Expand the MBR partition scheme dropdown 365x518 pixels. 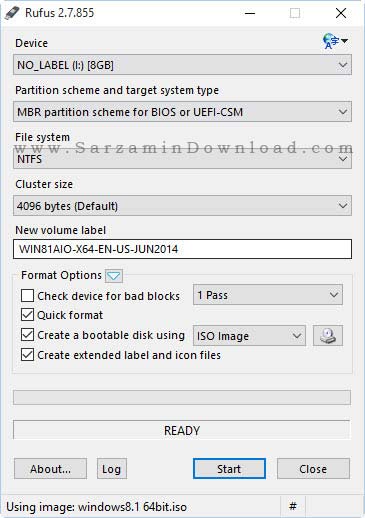182,112
